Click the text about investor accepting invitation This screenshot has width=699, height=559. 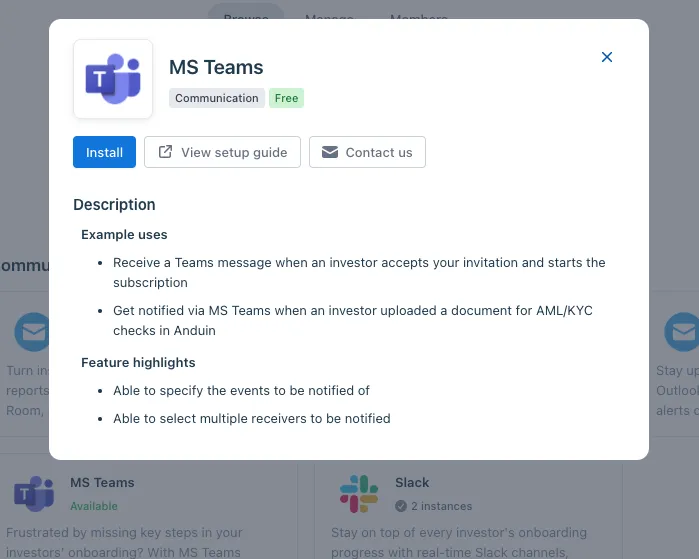click(359, 272)
